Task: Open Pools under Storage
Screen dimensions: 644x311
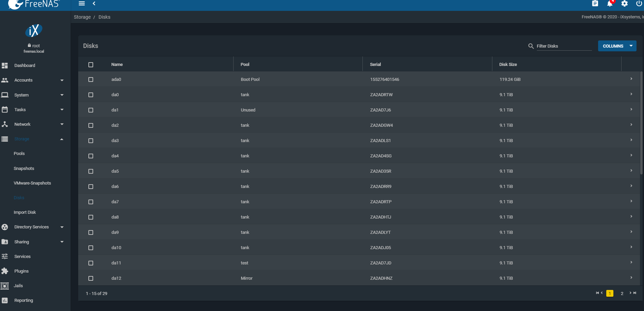Action: [19, 154]
